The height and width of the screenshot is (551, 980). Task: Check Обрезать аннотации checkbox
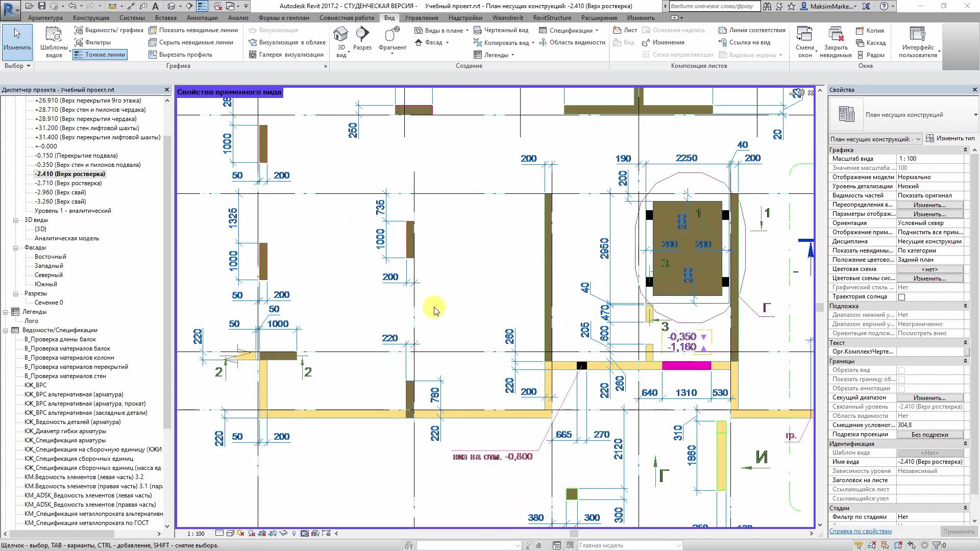901,389
